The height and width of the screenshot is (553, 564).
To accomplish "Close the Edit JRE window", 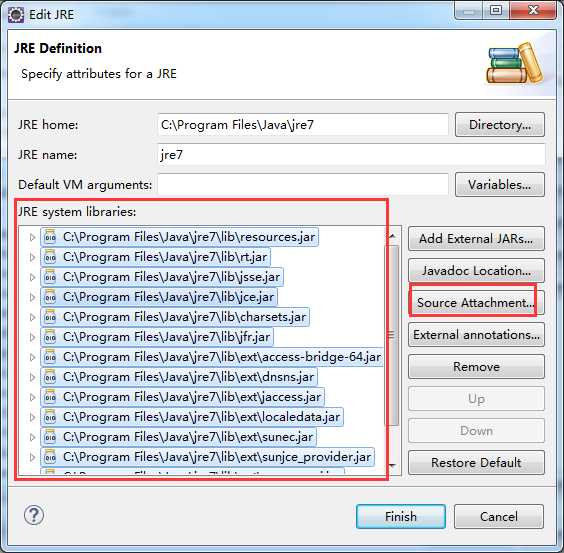I will pos(533,10).
